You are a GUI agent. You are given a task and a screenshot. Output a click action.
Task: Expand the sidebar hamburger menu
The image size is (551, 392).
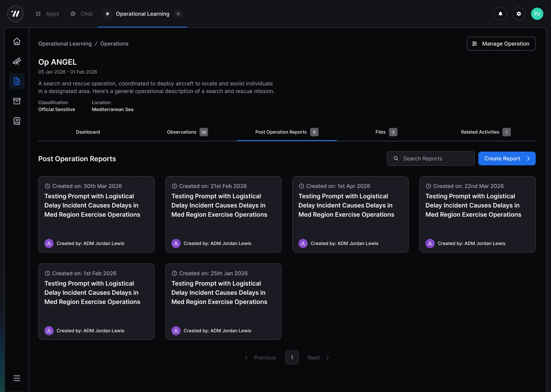tap(17, 378)
